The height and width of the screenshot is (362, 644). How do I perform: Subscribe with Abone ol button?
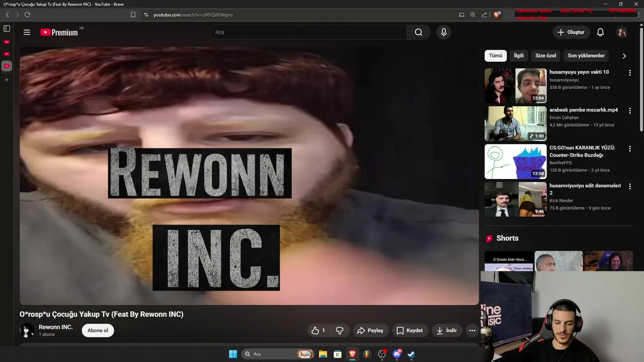click(x=98, y=330)
